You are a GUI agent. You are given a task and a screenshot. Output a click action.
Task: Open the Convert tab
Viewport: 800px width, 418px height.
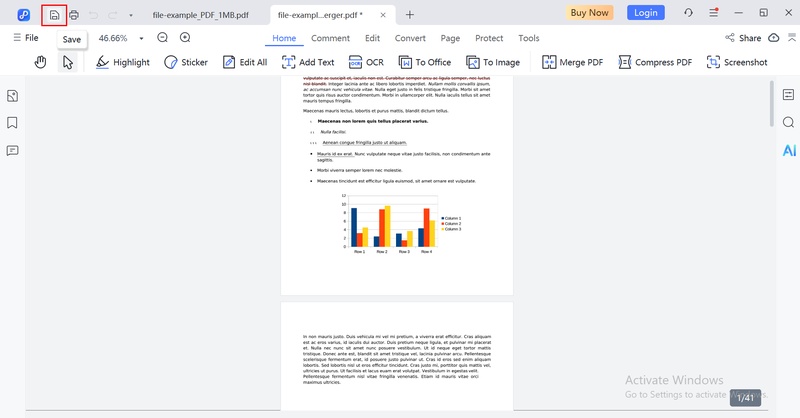point(410,38)
